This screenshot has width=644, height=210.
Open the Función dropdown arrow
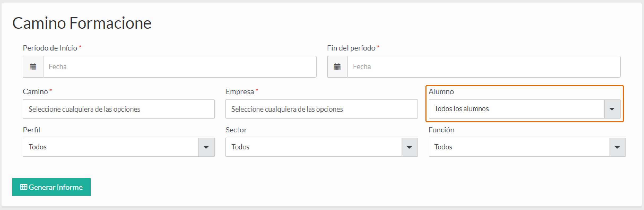pyautogui.click(x=617, y=147)
